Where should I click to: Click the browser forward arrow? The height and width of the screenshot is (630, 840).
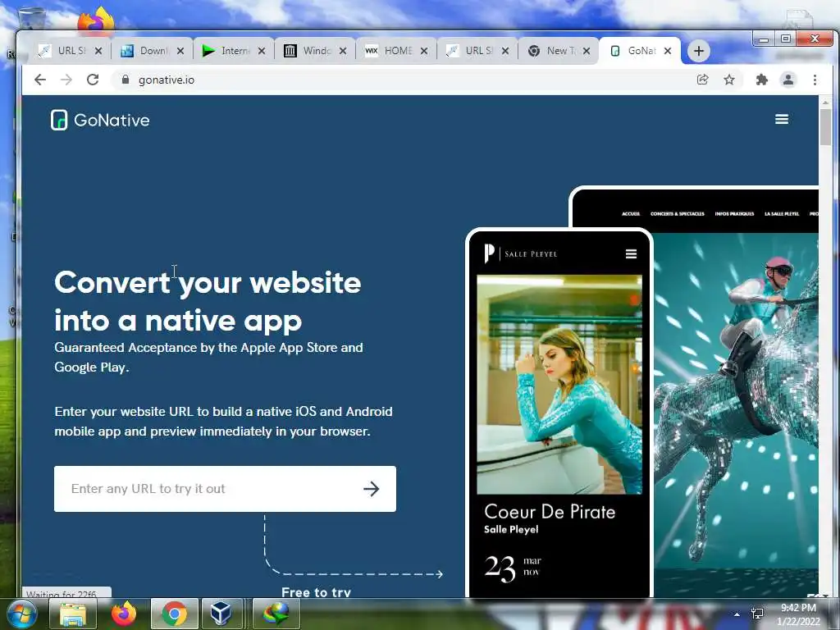pos(66,80)
